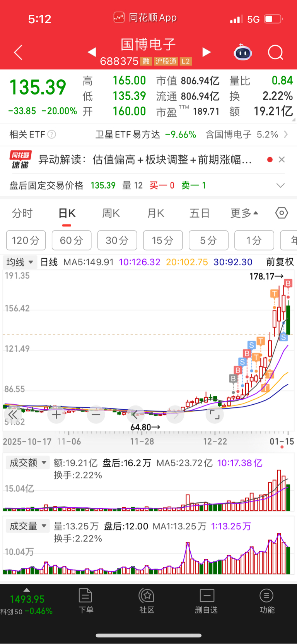
Task: Select the 日K tab
Action: [67, 213]
